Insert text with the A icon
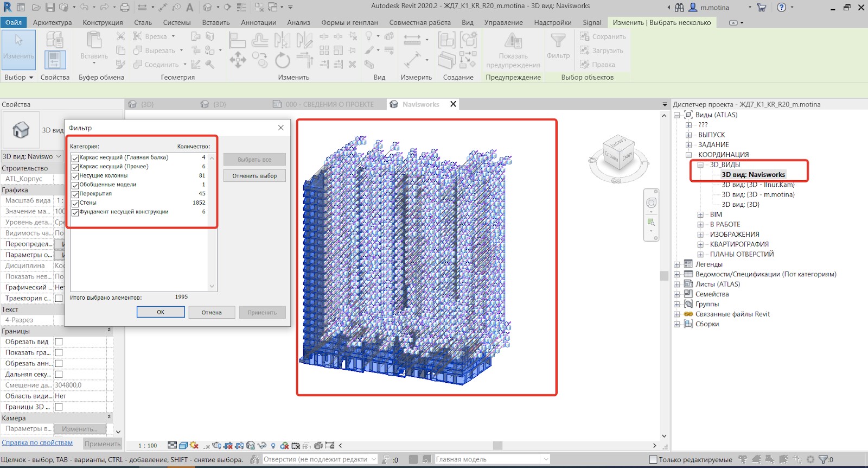 tap(189, 8)
